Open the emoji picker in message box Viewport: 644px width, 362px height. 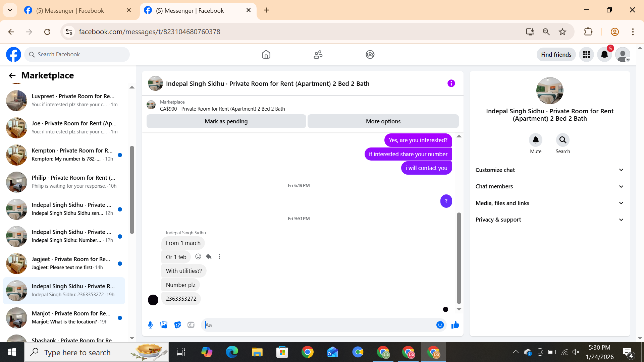coord(440,325)
